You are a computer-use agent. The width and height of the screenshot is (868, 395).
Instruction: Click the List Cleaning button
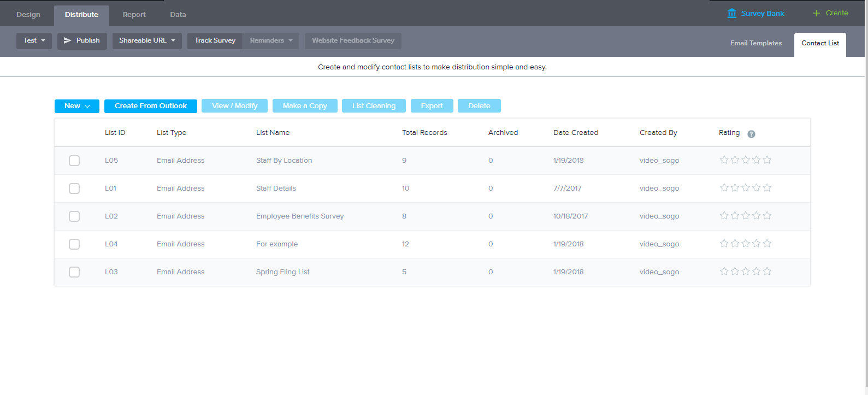coord(374,106)
